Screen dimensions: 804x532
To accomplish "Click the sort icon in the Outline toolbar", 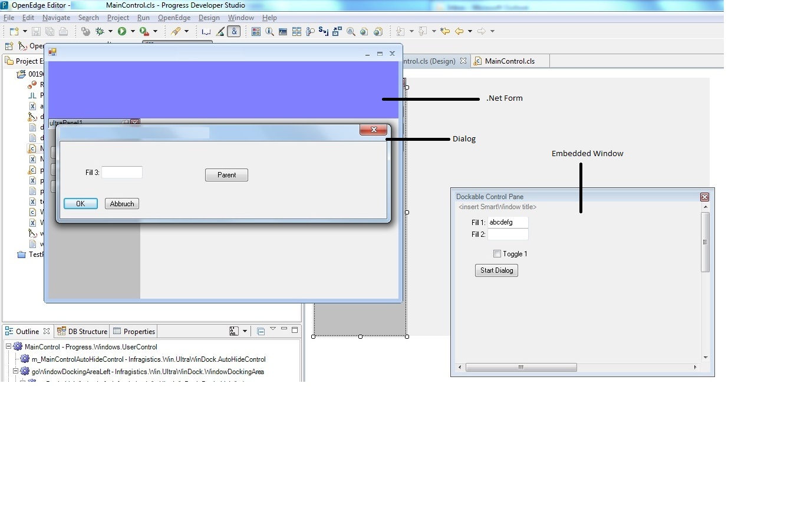I will pos(234,331).
